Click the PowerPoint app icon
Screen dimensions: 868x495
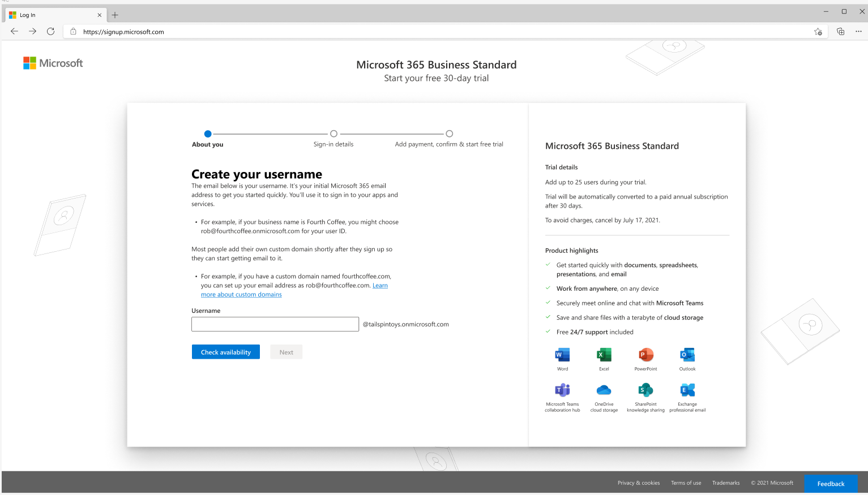pos(646,355)
